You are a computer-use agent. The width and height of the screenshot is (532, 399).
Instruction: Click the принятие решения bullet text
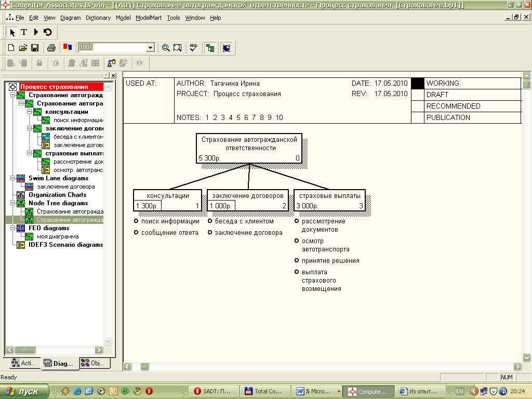click(x=330, y=261)
